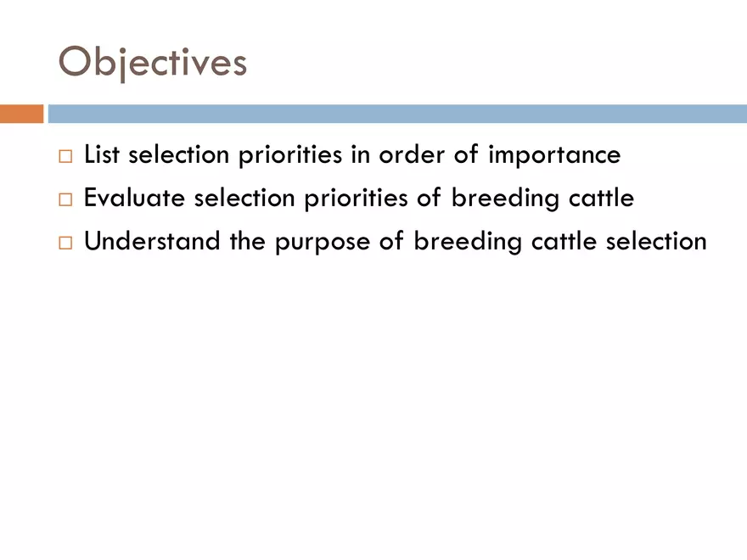
Task: Click the blue horizontal divider bar
Action: coord(396,114)
